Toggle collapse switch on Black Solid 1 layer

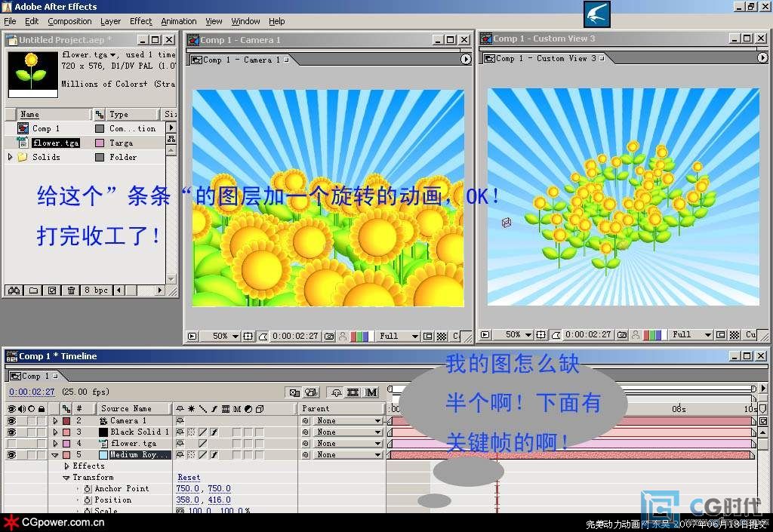[x=191, y=432]
